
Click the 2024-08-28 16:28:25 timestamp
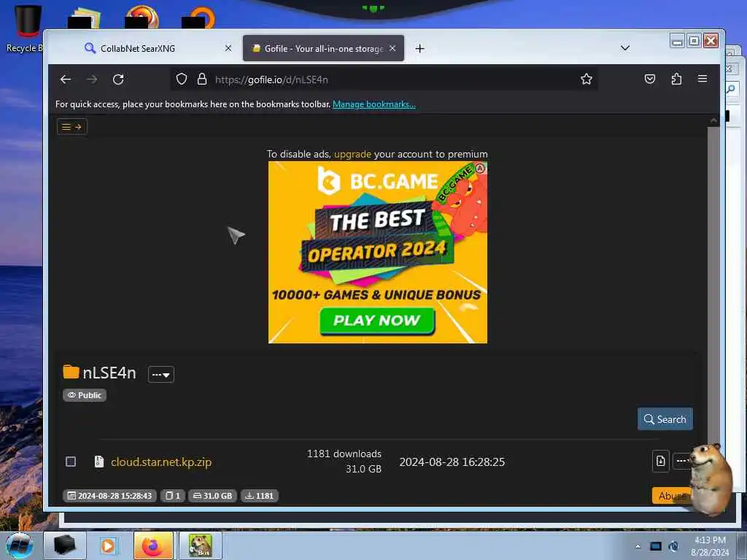point(452,462)
